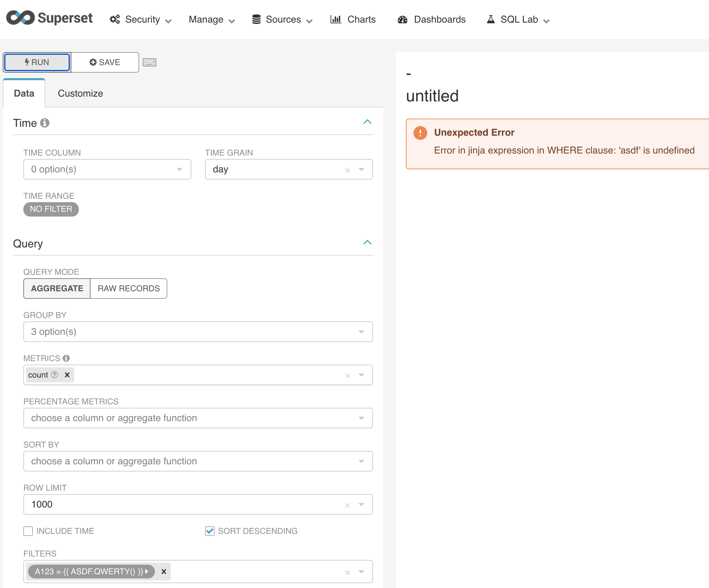Screen dimensions: 709x588
Task: Collapse the Query section chevron
Action: (367, 243)
